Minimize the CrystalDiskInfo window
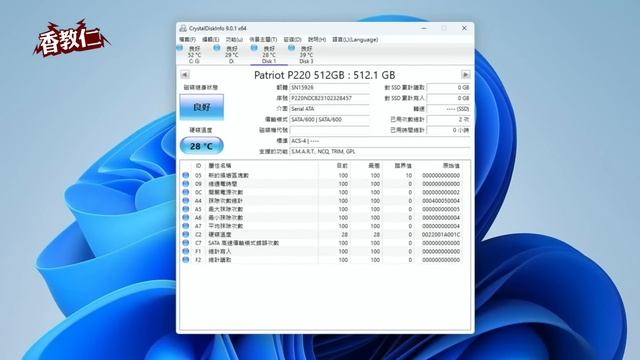 (424, 28)
